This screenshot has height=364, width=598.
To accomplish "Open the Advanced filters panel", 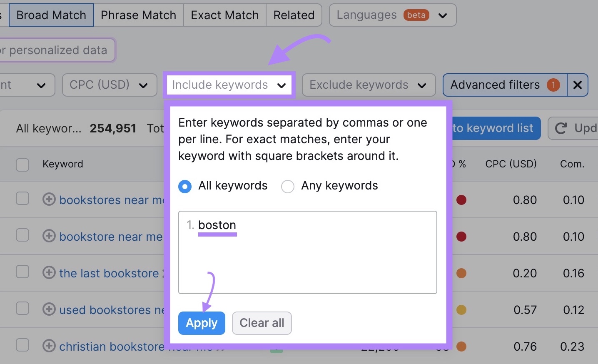I will [x=505, y=85].
